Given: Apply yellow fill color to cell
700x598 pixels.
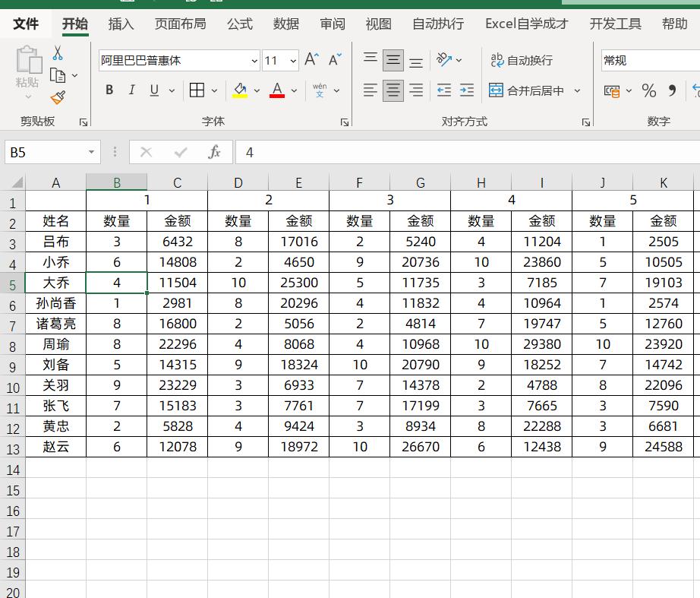Looking at the screenshot, I should coord(240,90).
